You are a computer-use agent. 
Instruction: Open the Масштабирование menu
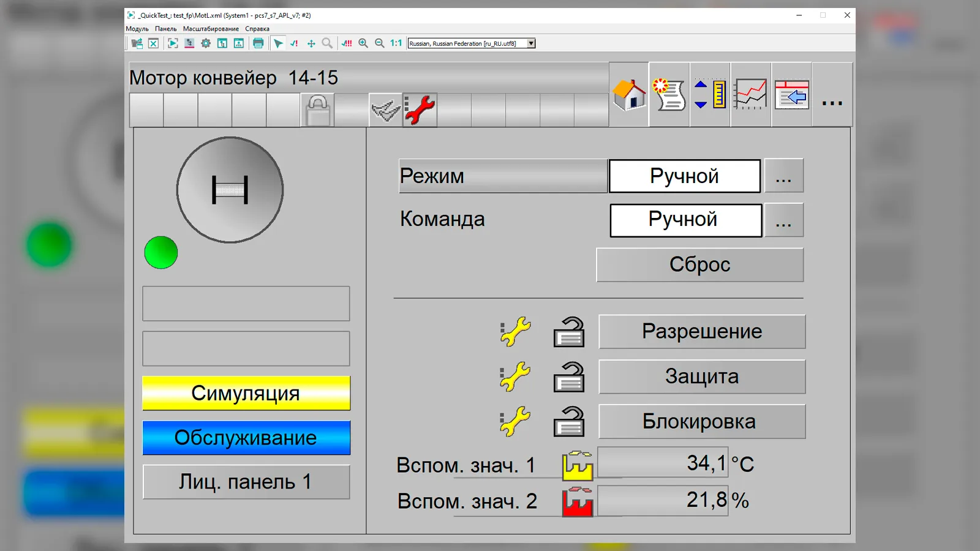(x=211, y=29)
